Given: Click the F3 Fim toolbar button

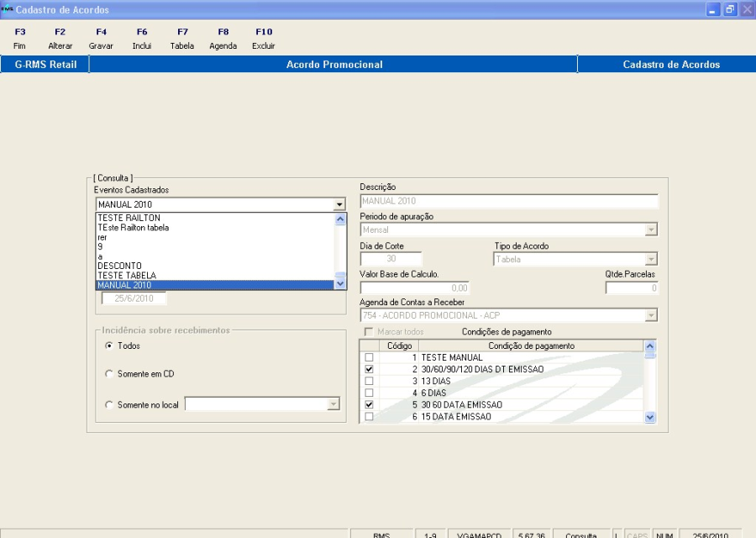Looking at the screenshot, I should (20, 39).
